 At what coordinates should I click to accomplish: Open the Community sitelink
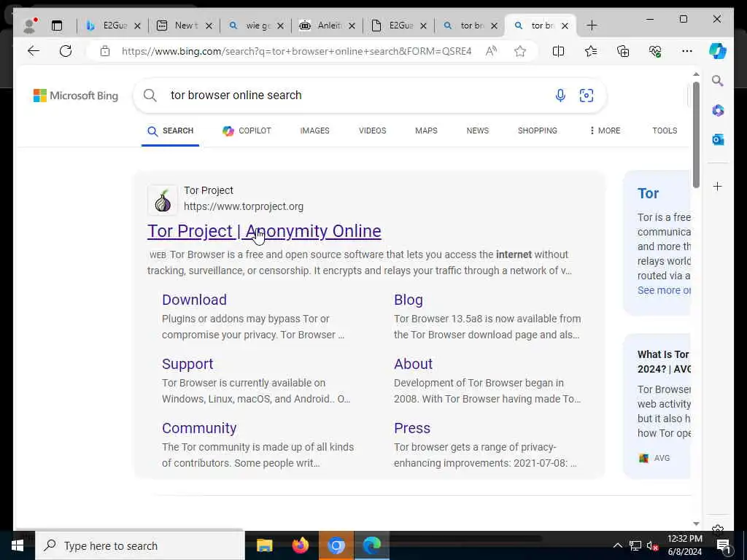(x=199, y=428)
